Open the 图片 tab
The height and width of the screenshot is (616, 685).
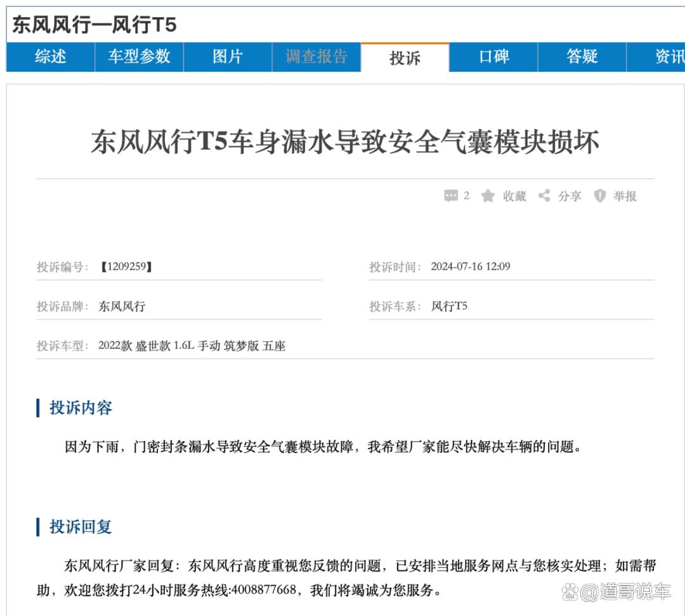[x=228, y=57]
